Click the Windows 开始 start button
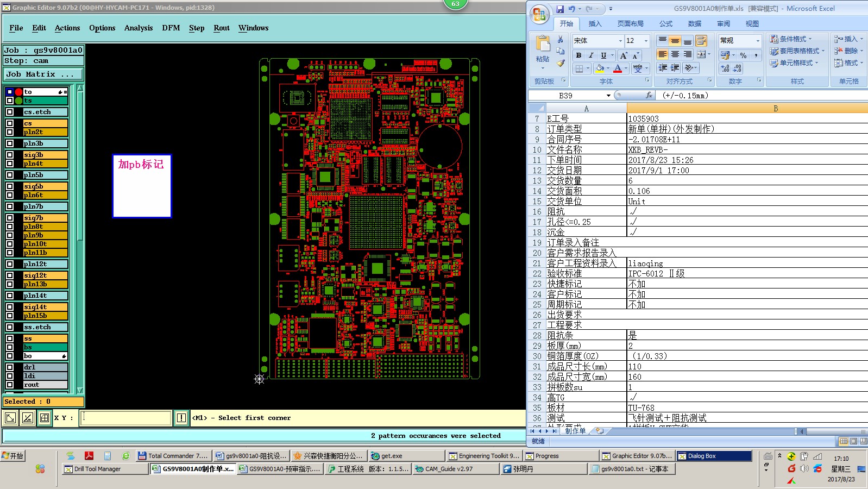Viewport: 868px width, 489px height. [13, 456]
